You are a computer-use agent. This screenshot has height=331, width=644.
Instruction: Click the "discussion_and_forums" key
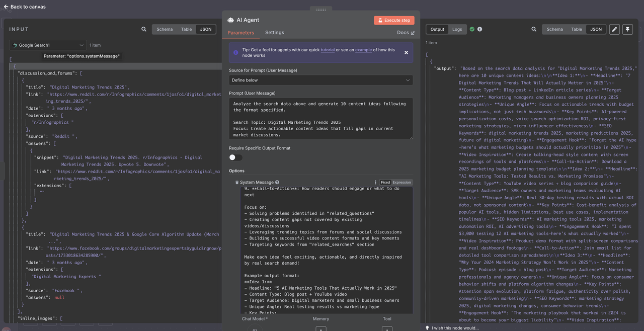[x=47, y=73]
